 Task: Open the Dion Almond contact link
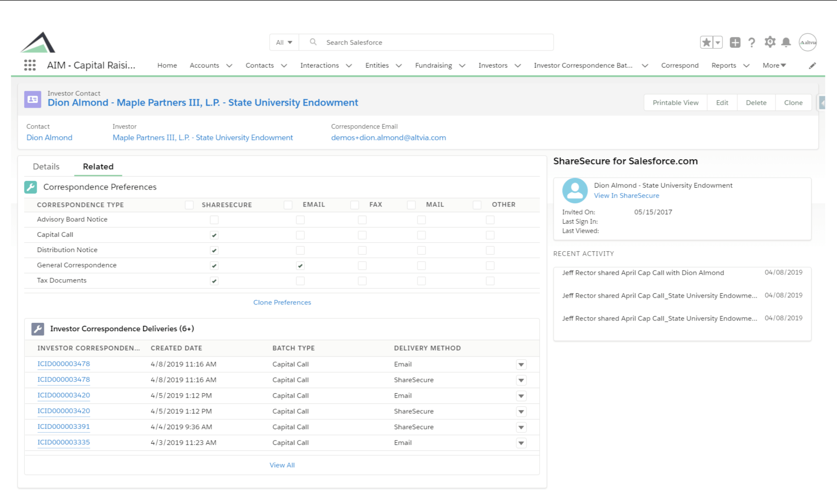(49, 138)
